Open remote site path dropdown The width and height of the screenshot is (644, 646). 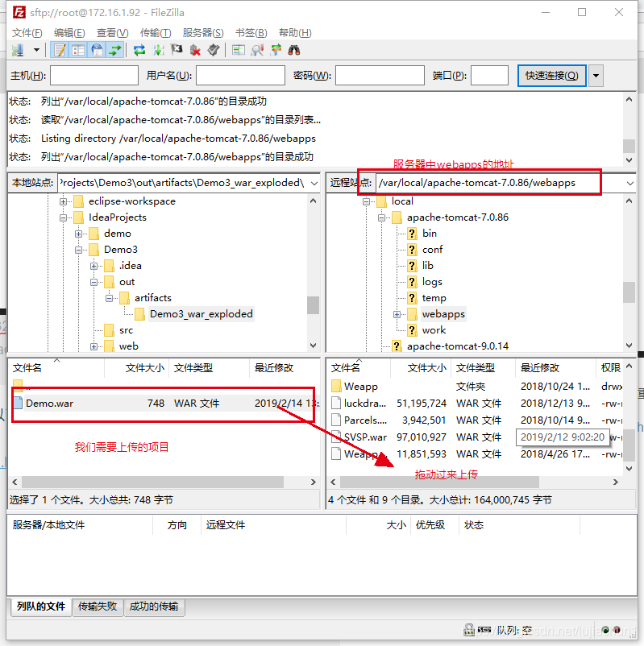click(630, 183)
